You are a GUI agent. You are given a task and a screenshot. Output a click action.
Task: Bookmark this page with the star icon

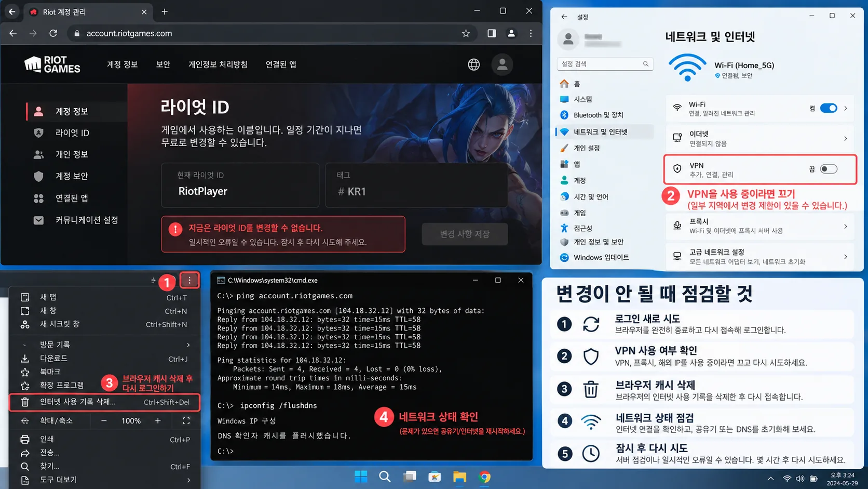tap(466, 33)
